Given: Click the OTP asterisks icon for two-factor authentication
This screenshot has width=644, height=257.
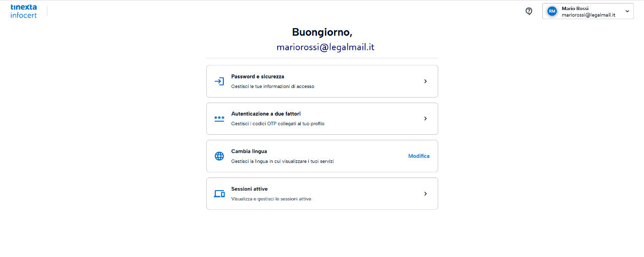Looking at the screenshot, I should 219,119.
